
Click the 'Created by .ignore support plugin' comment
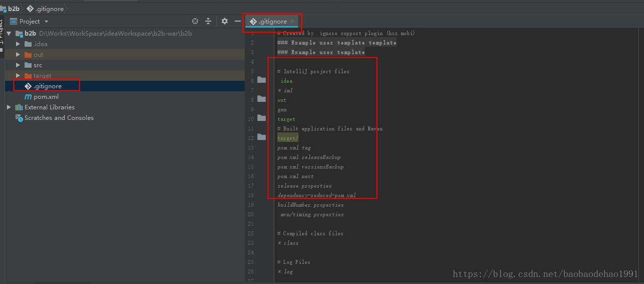[x=346, y=34]
